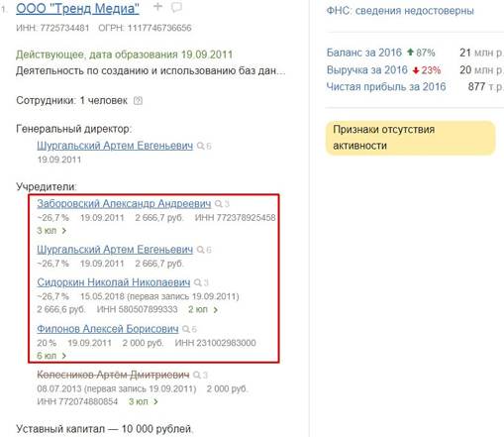Click magnifier icon beside Филонов Алексей Борисович
This screenshot has height=437, width=504.
pyautogui.click(x=186, y=329)
